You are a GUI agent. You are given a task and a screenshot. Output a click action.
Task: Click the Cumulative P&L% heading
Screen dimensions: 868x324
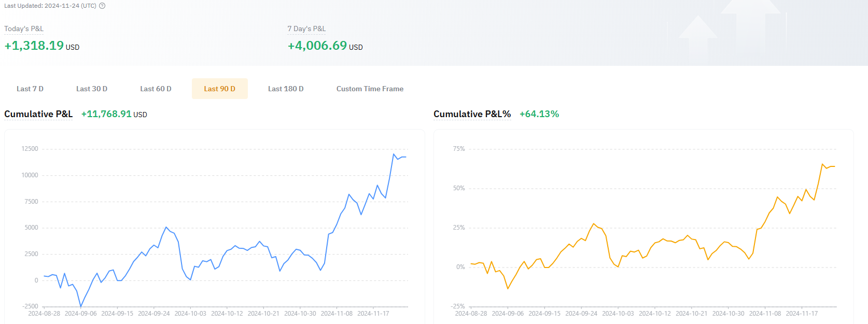[472, 114]
